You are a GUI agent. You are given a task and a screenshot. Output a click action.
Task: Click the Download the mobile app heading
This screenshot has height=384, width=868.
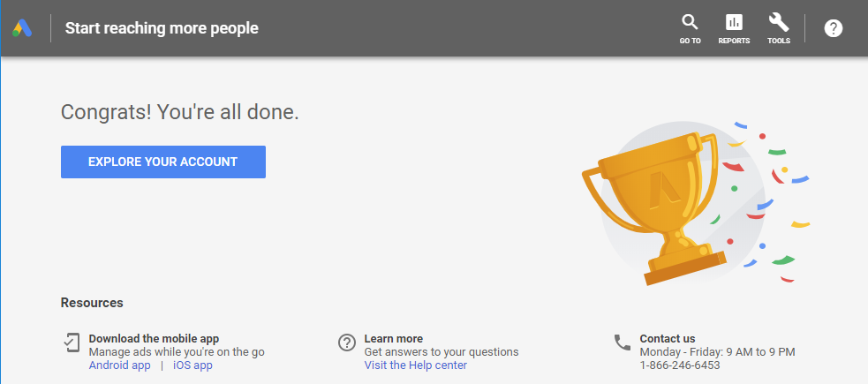(154, 338)
